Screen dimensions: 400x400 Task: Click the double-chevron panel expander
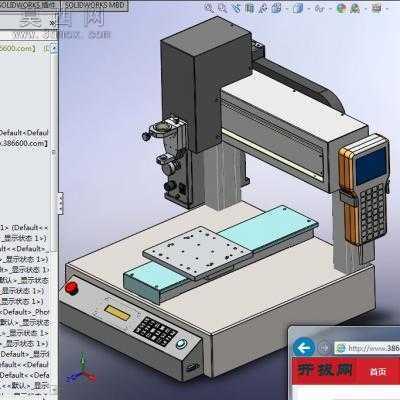52,23
